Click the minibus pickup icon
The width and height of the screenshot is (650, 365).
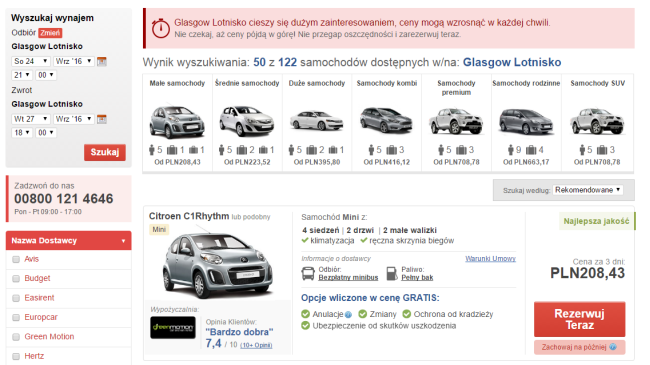308,273
